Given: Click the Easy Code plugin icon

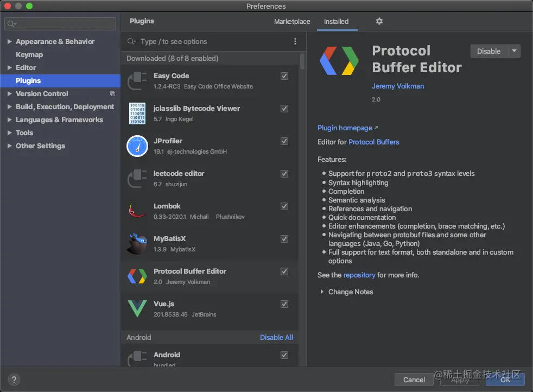Looking at the screenshot, I should 137,81.
